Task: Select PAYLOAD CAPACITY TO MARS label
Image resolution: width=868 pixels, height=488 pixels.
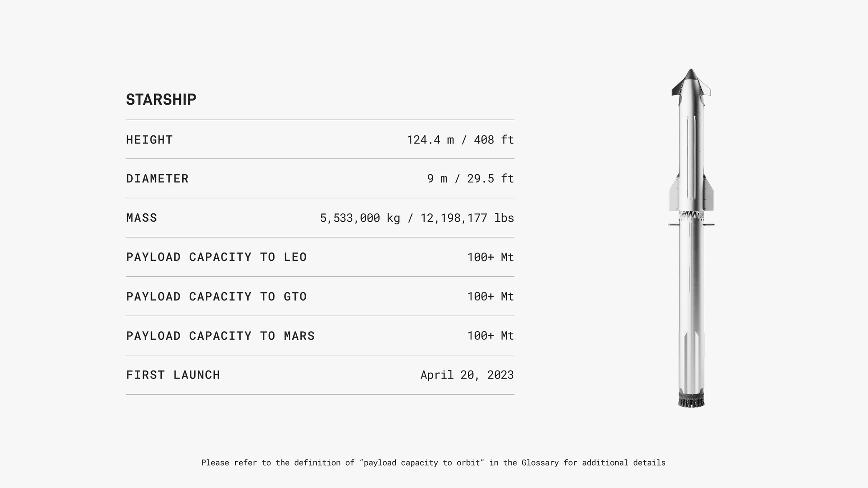Action: (x=221, y=336)
